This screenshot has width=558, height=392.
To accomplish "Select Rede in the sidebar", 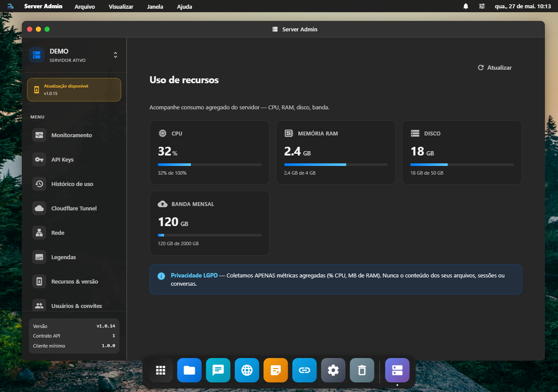I will [x=74, y=233].
